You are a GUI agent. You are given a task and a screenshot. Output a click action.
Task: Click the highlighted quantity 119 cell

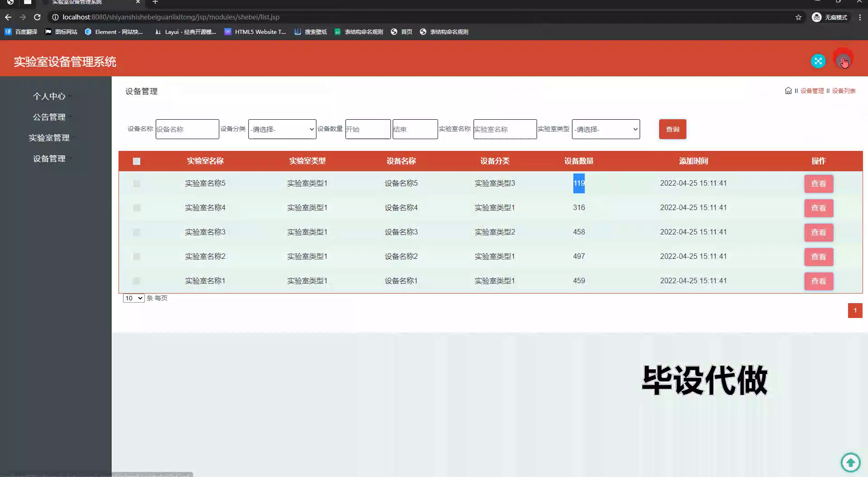tap(579, 183)
